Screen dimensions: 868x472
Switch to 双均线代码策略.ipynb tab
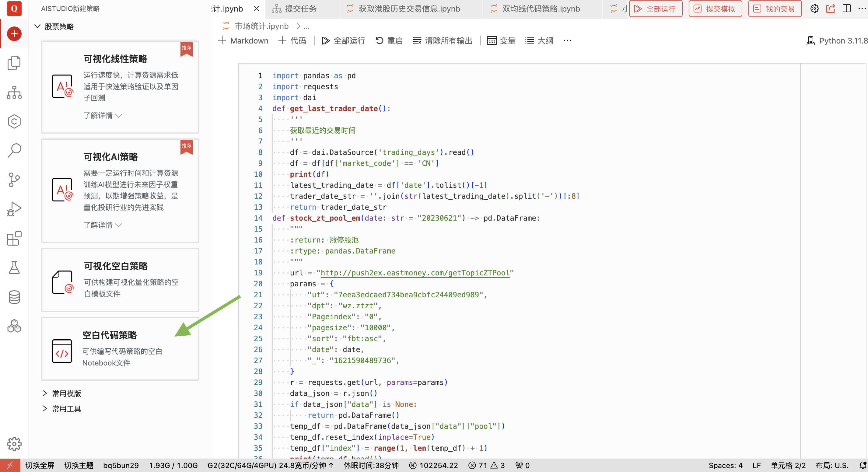(x=541, y=9)
